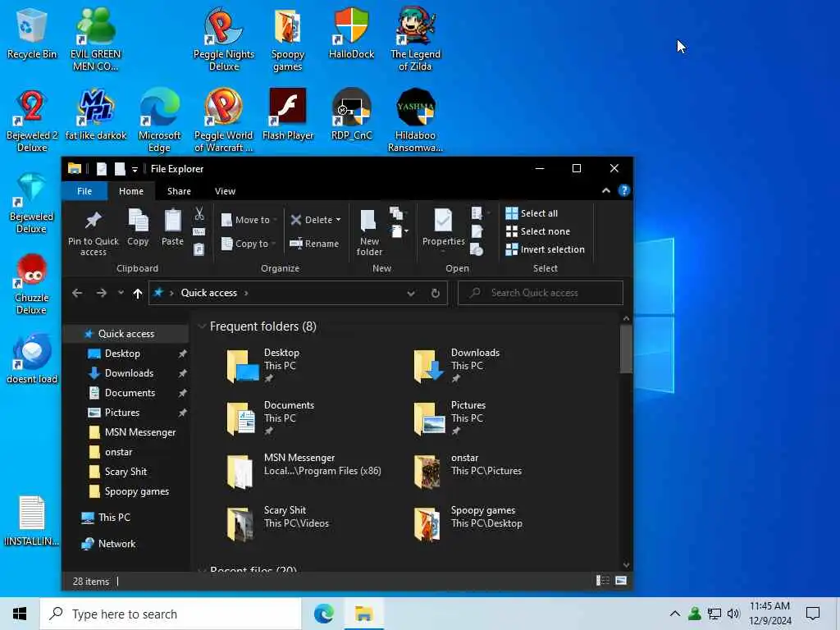The image size is (840, 630).
Task: Click the History icon in Open group
Action: pos(477,249)
